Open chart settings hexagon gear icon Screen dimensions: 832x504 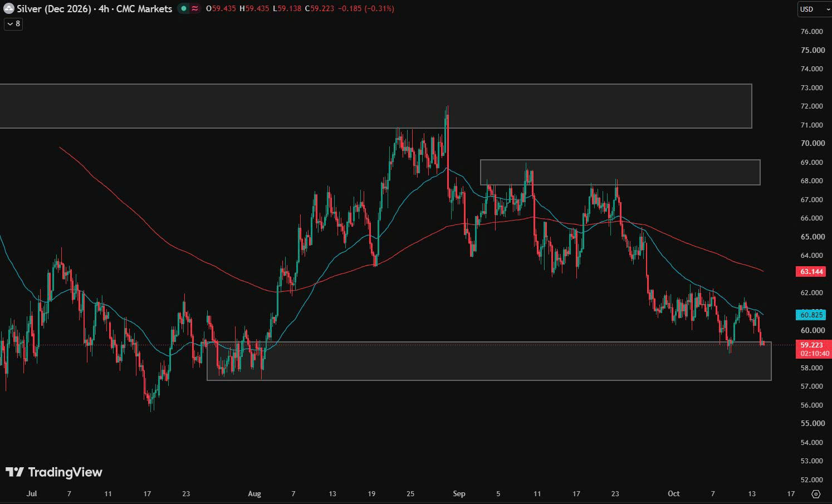coord(816,494)
